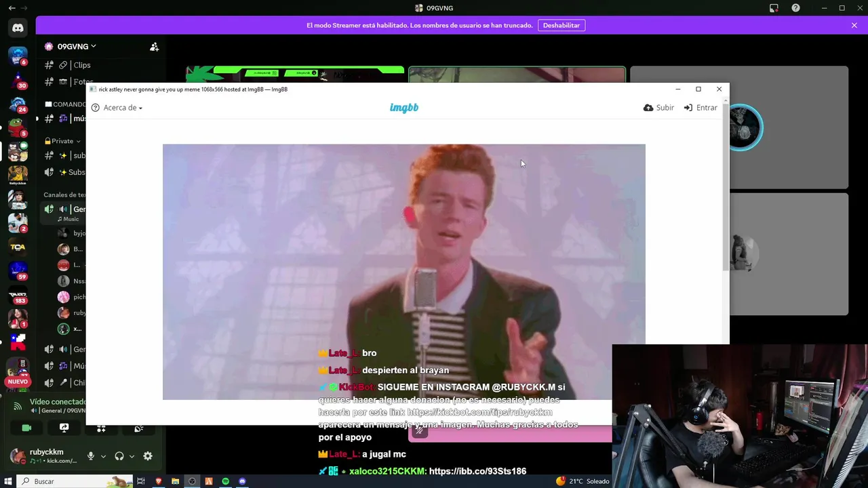Open OBS Studio from taskbar
Screen dimensions: 868x488
[x=192, y=481]
